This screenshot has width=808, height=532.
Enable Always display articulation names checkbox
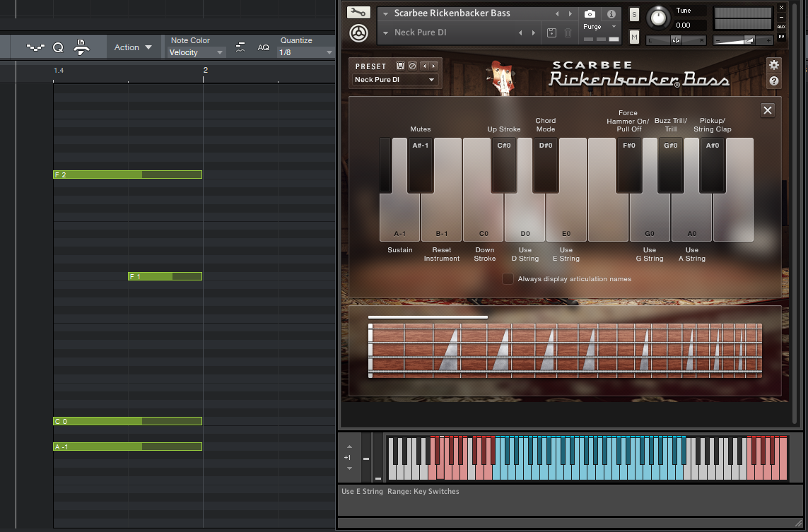pos(508,278)
